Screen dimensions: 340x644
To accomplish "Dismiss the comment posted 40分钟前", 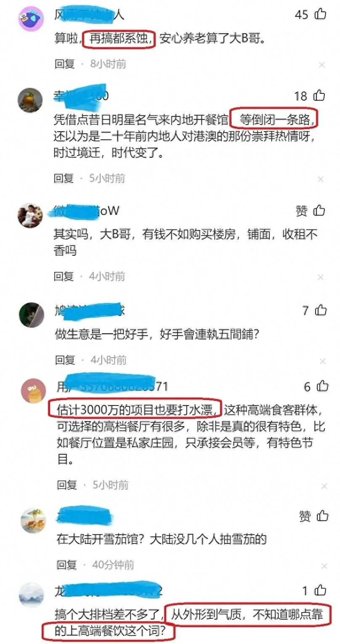I will click(x=324, y=566).
